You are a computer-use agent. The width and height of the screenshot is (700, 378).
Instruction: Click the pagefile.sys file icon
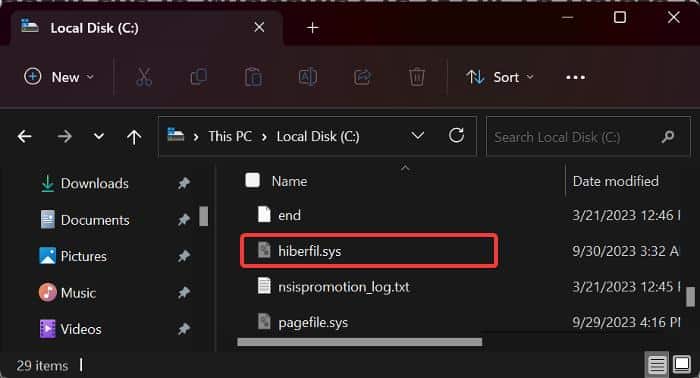coord(264,321)
